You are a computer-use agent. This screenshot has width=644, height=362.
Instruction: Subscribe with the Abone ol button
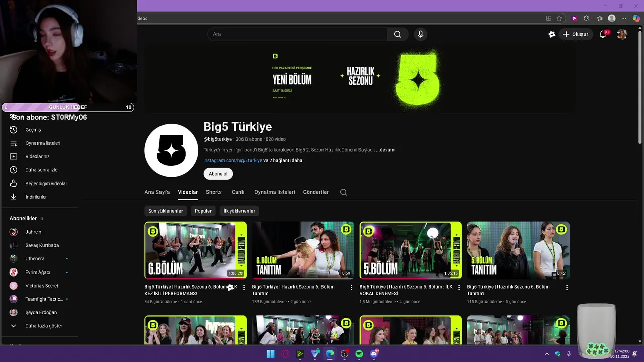click(x=218, y=174)
